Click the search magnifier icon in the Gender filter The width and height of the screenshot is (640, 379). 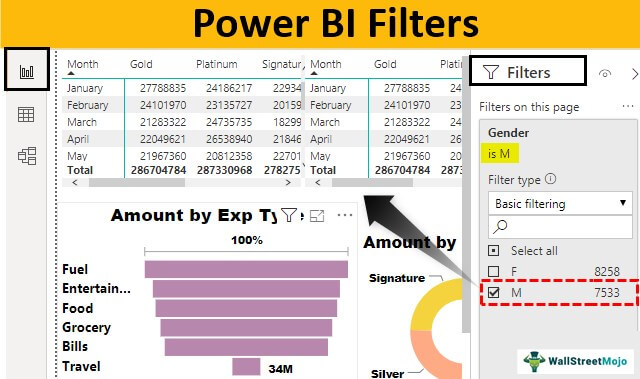(500, 226)
